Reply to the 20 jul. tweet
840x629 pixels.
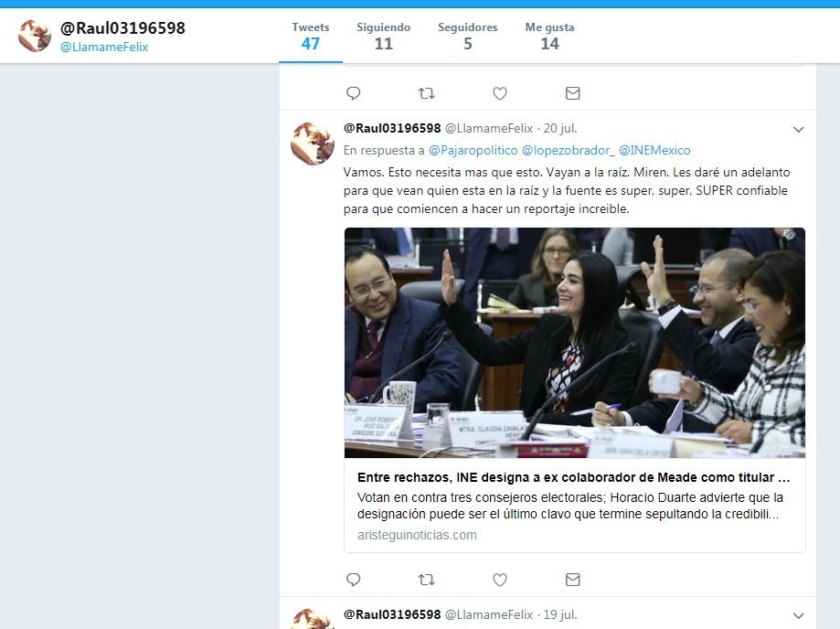[353, 579]
